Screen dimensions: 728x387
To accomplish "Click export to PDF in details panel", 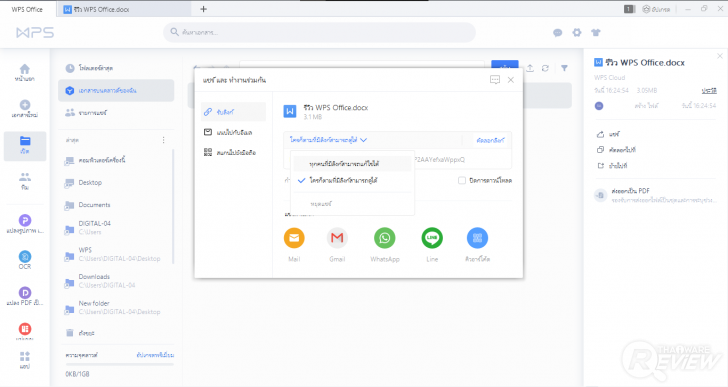I will (x=656, y=195).
